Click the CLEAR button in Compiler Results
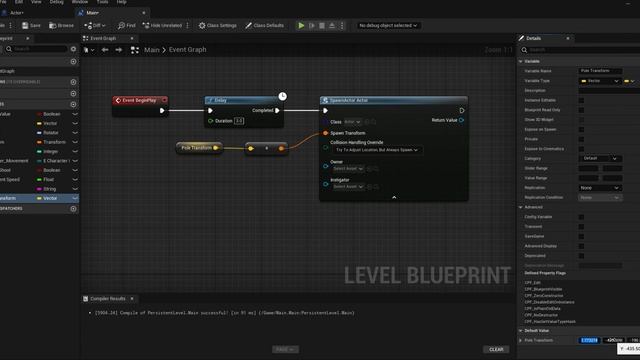Viewport: 640px width, 360px height. (x=496, y=349)
